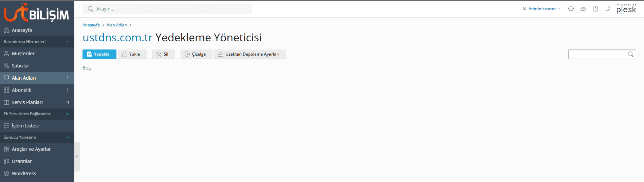Click the Yedekle backup button
This screenshot has height=182, width=644.
tap(99, 54)
